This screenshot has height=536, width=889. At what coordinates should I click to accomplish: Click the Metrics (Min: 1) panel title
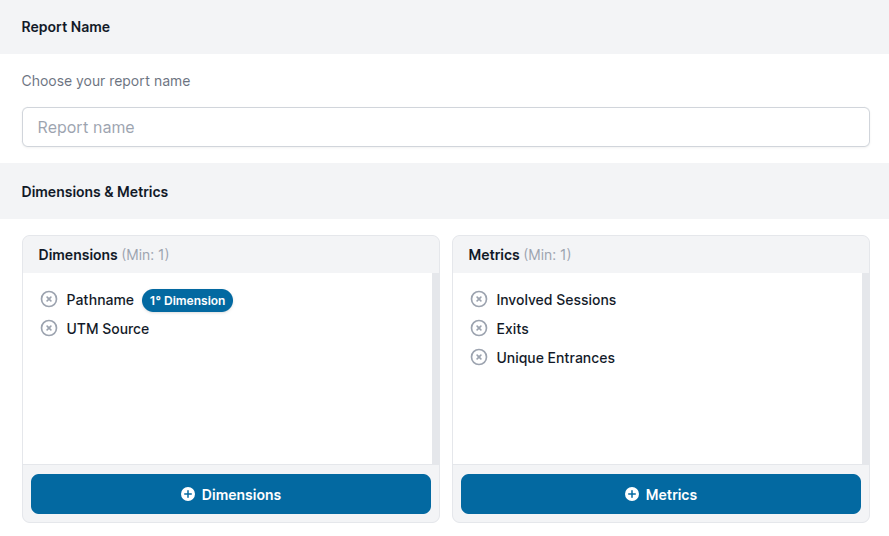point(519,255)
